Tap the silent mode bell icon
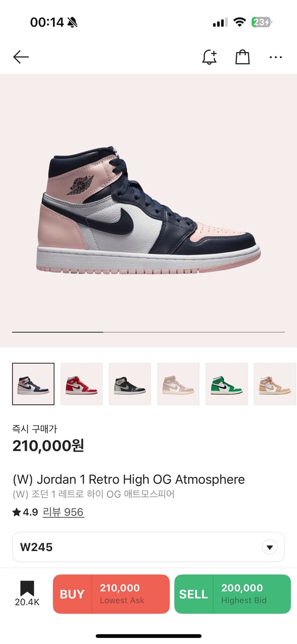The width and height of the screenshot is (297, 644). [x=73, y=22]
